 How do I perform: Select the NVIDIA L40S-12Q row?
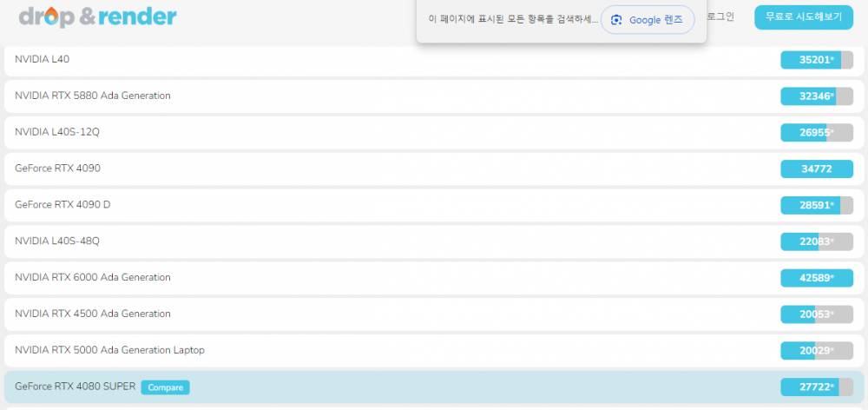click(434, 132)
